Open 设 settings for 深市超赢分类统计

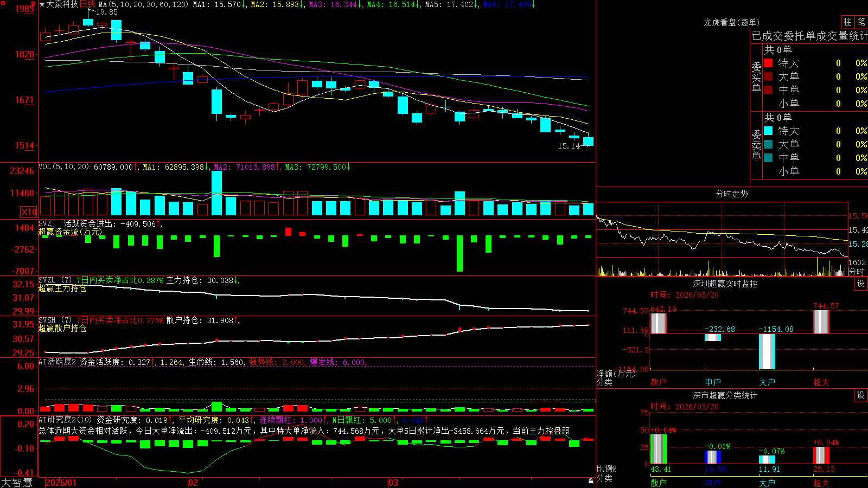pyautogui.click(x=861, y=395)
